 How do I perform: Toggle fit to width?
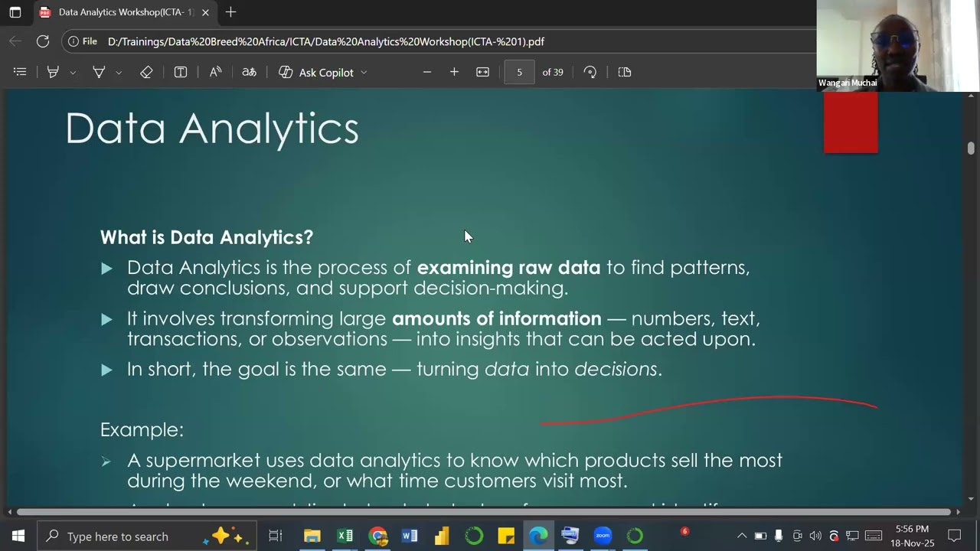point(482,72)
